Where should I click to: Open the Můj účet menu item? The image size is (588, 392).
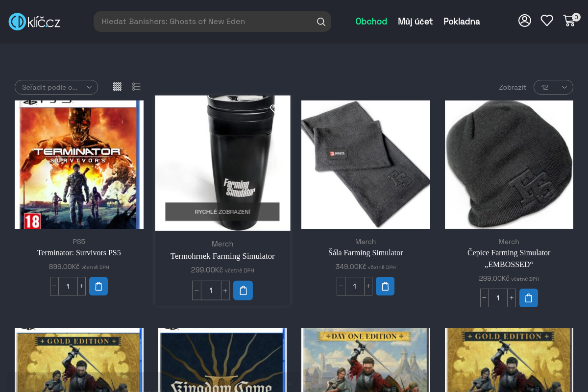click(x=415, y=22)
